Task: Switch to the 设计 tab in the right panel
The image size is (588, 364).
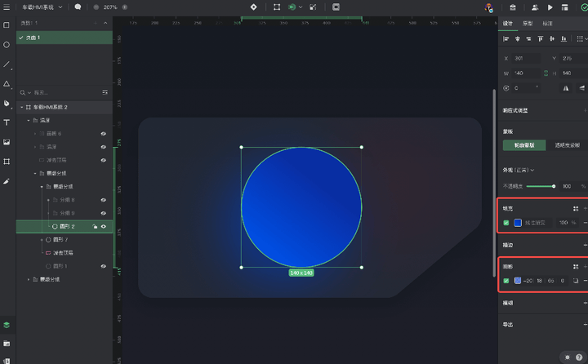Action: [508, 24]
